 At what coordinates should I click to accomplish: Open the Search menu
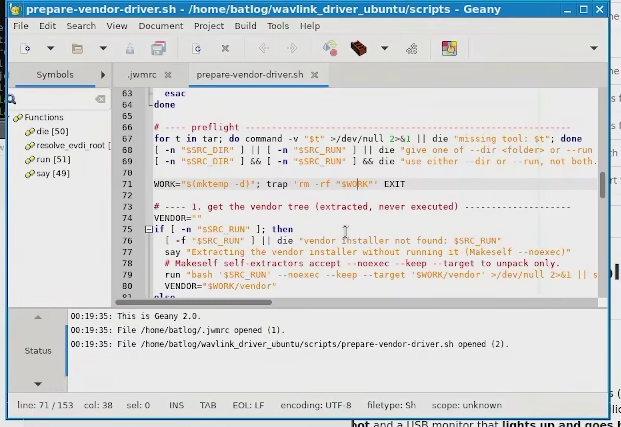coord(81,26)
